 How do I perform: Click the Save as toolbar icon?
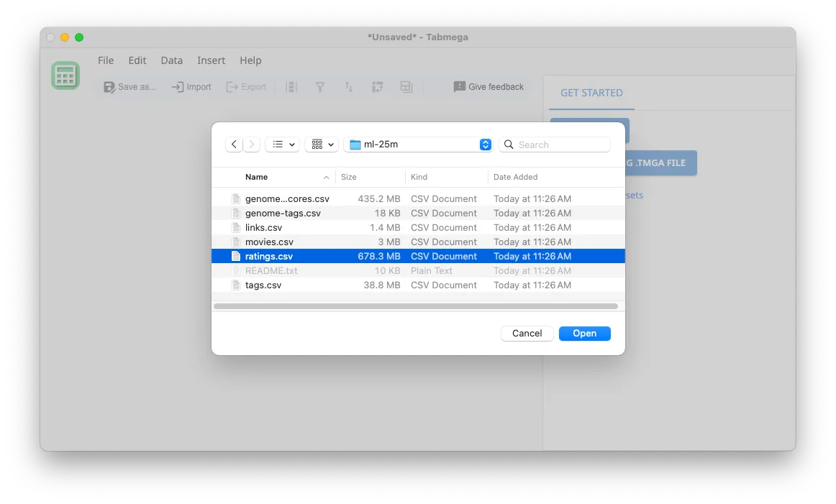[x=109, y=86]
